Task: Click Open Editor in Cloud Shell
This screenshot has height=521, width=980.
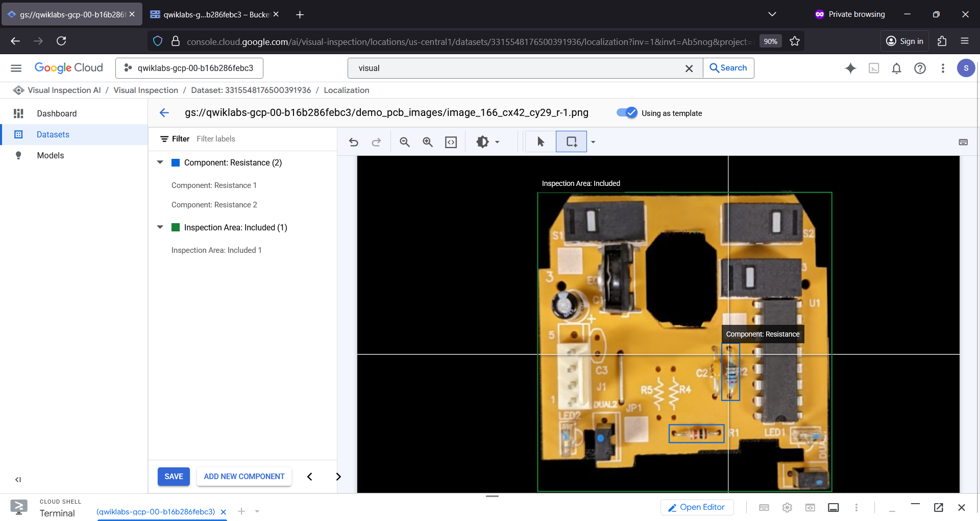Action: point(697,507)
